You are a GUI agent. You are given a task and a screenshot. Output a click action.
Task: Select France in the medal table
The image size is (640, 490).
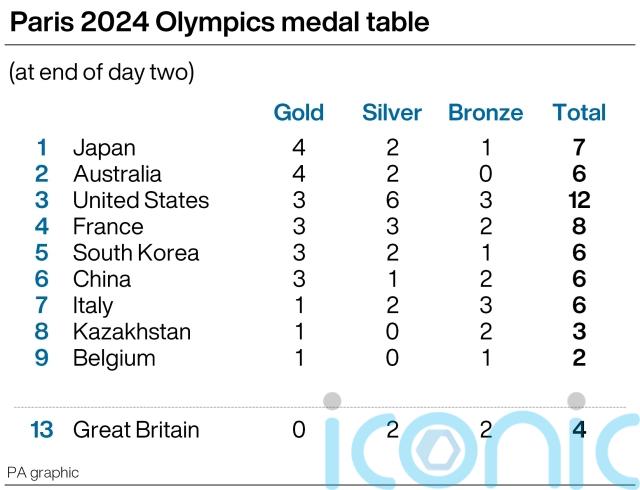tap(108, 226)
